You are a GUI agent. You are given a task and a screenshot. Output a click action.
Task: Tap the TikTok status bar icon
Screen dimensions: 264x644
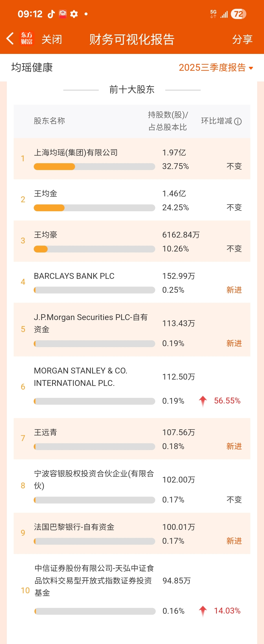51,14
